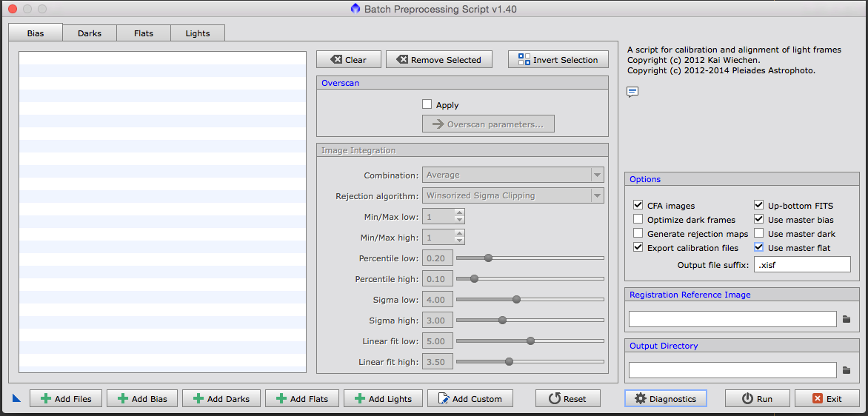This screenshot has height=416, width=868.
Task: Click Invert Selection button
Action: tap(558, 60)
